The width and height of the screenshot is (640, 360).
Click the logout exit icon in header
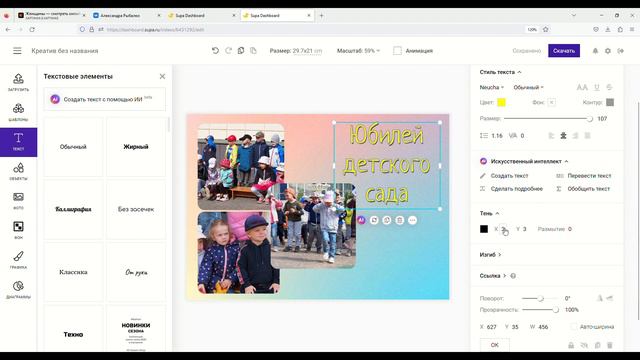pyautogui.click(x=620, y=51)
